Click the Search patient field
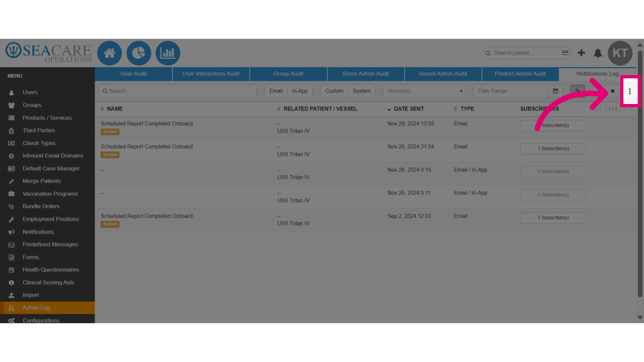This screenshot has width=644, height=362. pos(527,53)
